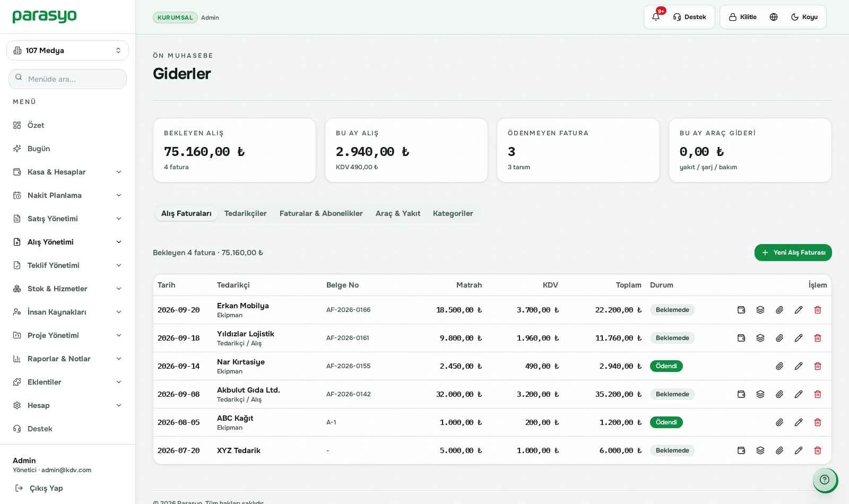Open the Araç & Yakıt tab
Image resolution: width=849 pixels, height=504 pixels.
click(x=398, y=213)
